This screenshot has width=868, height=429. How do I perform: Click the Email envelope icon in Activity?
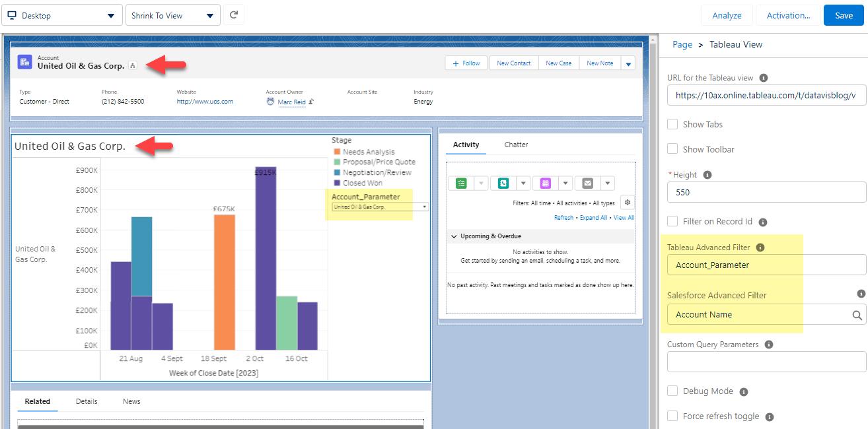(x=587, y=183)
